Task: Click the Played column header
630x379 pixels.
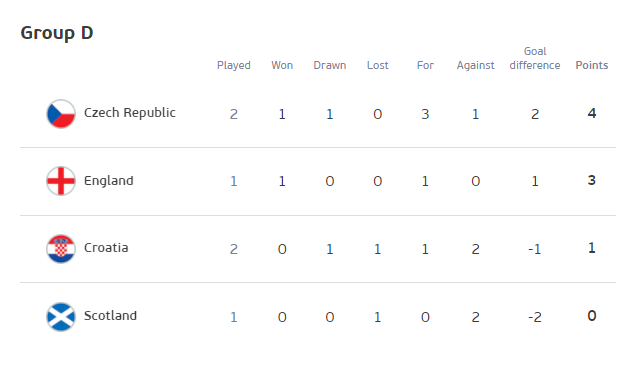Action: pyautogui.click(x=233, y=66)
